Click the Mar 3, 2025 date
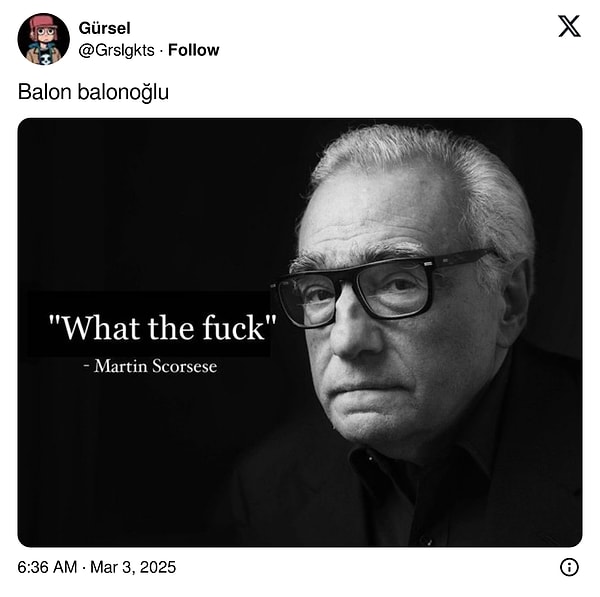The width and height of the screenshot is (600, 597). [133, 567]
